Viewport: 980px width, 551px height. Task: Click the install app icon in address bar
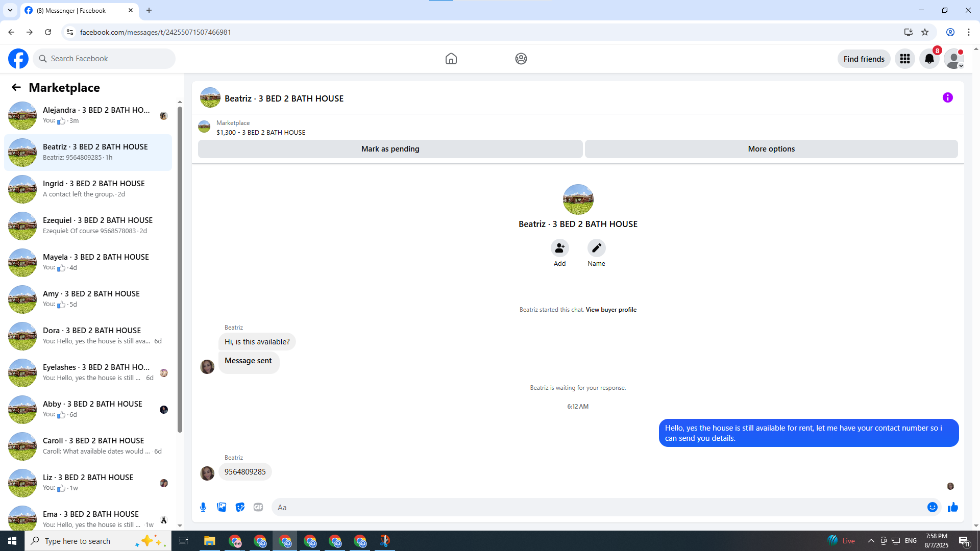pos(909,32)
